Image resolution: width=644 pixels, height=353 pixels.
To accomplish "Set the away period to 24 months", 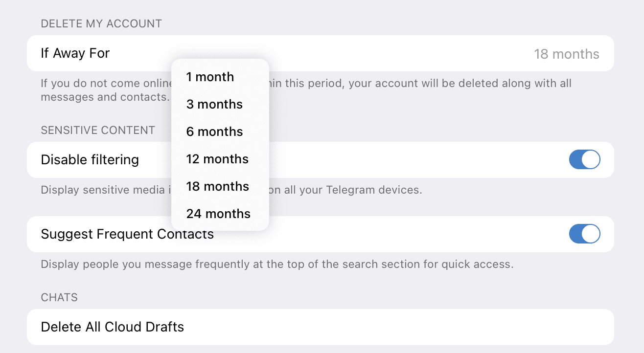I will (218, 214).
